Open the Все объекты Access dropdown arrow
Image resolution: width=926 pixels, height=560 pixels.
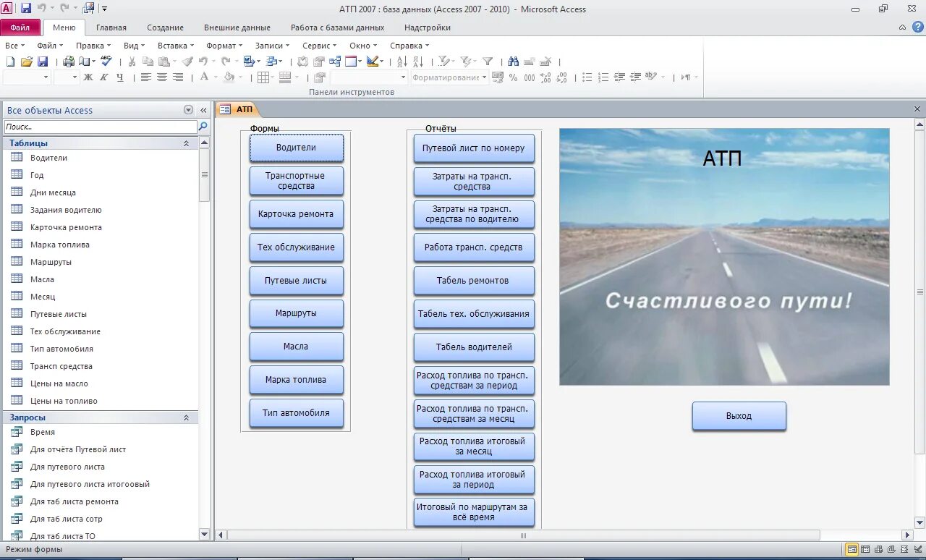click(188, 110)
